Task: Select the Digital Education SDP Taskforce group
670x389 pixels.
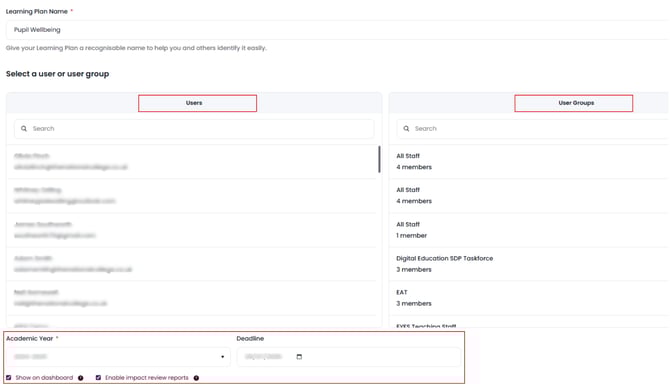Action: point(529,264)
